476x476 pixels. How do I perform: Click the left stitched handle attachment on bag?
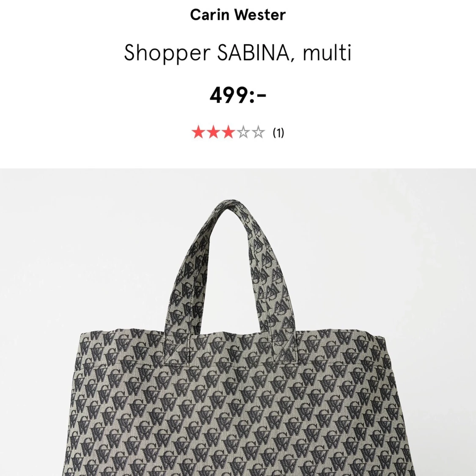click(x=177, y=348)
